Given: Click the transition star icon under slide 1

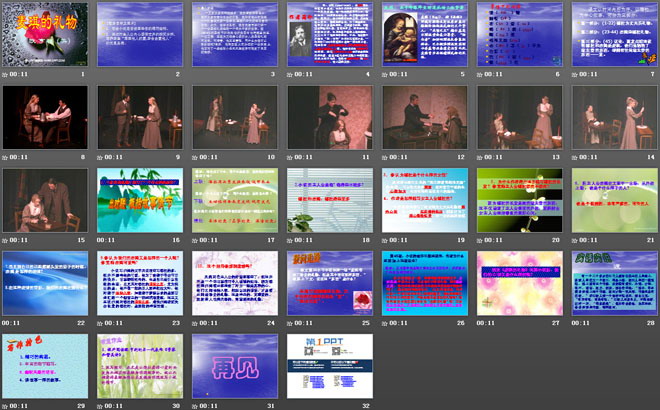Looking at the screenshot, I should [x=5, y=75].
